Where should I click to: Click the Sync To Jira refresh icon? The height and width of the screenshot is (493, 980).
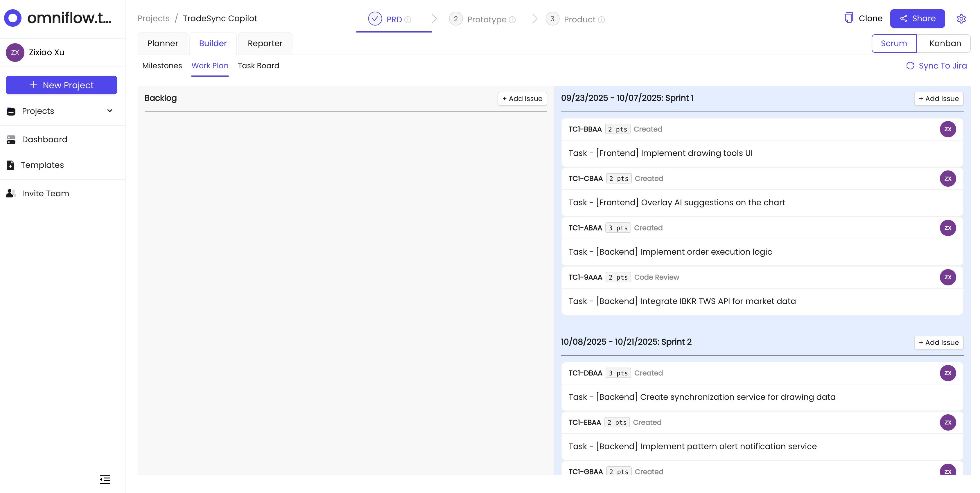pyautogui.click(x=910, y=66)
